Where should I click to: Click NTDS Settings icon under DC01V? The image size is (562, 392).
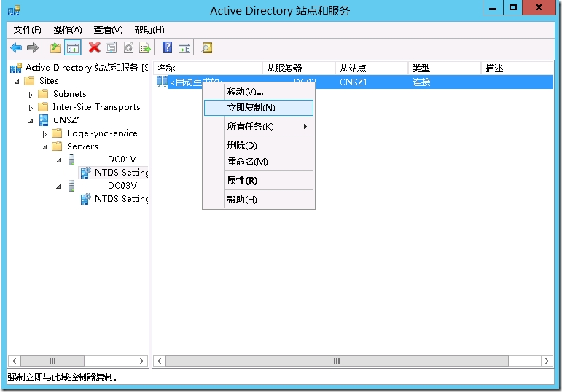point(86,173)
